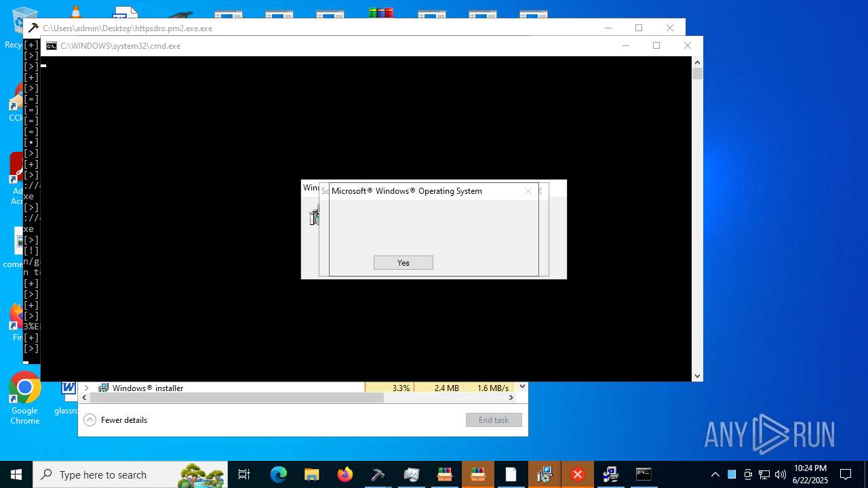Expand the Windows installer process row

pyautogui.click(x=86, y=388)
